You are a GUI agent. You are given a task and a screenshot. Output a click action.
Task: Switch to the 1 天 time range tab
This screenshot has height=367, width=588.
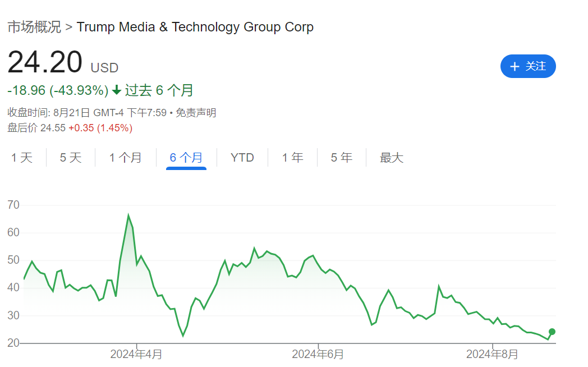[x=21, y=158]
